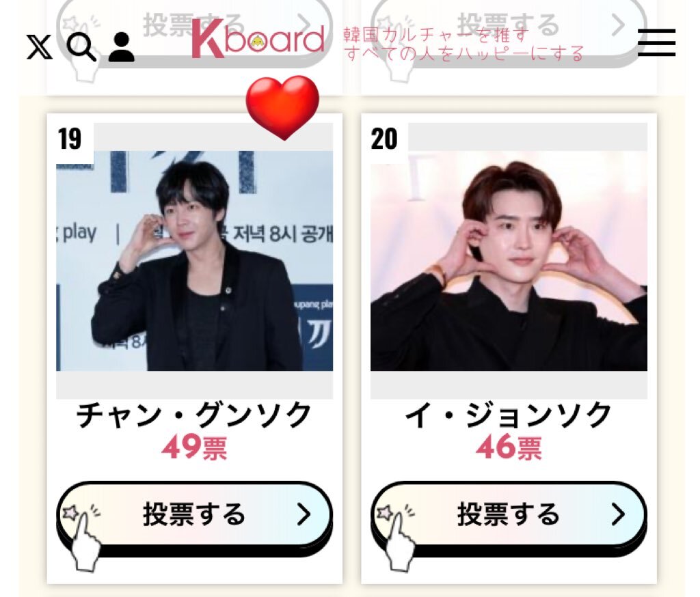Screen dimensions: 700x597
Task: Click chevron arrow on rank 20 vote button
Action: click(x=618, y=514)
